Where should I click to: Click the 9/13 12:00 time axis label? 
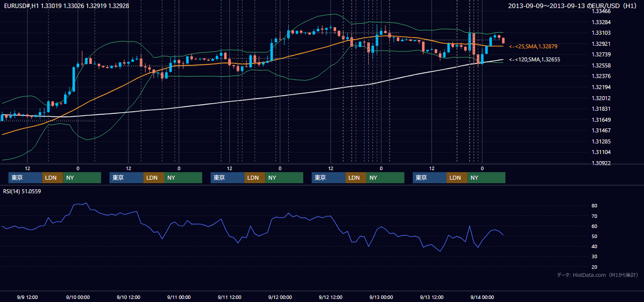[x=432, y=297]
